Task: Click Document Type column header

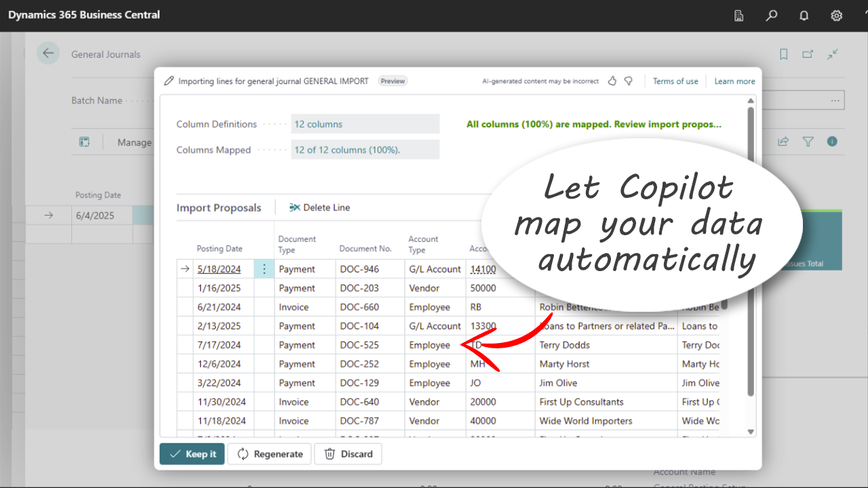Action: click(x=297, y=244)
